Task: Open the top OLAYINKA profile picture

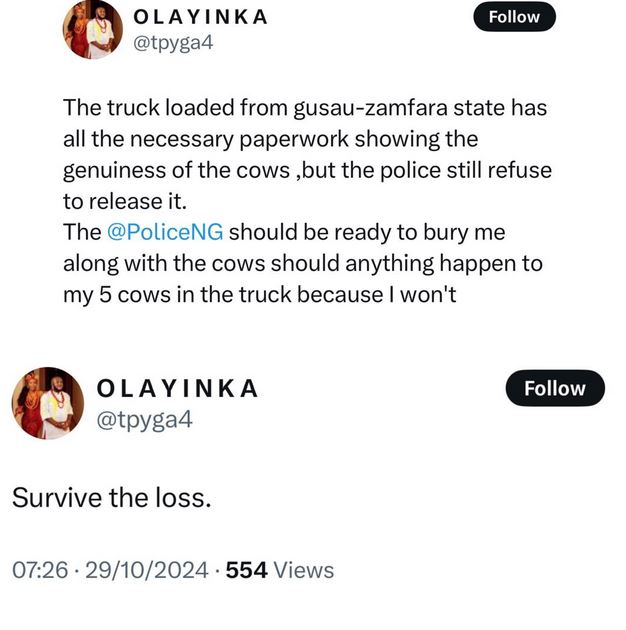Action: coord(92,30)
